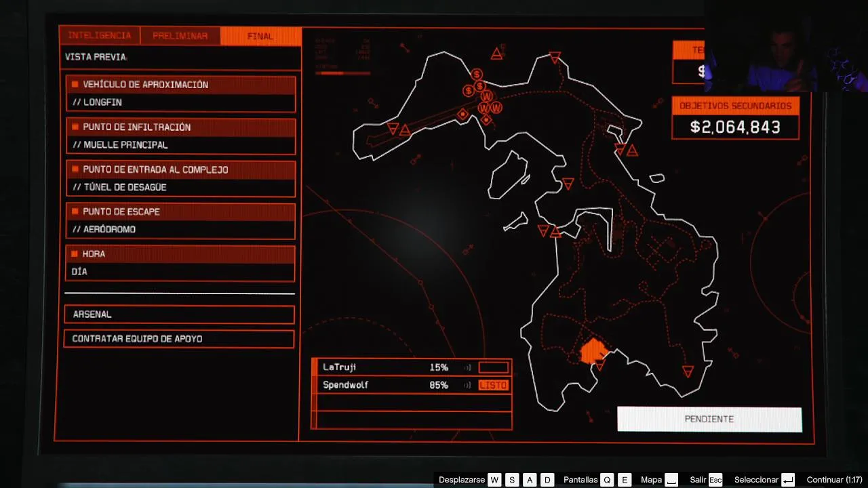Click the Q key hint

pyautogui.click(x=607, y=480)
